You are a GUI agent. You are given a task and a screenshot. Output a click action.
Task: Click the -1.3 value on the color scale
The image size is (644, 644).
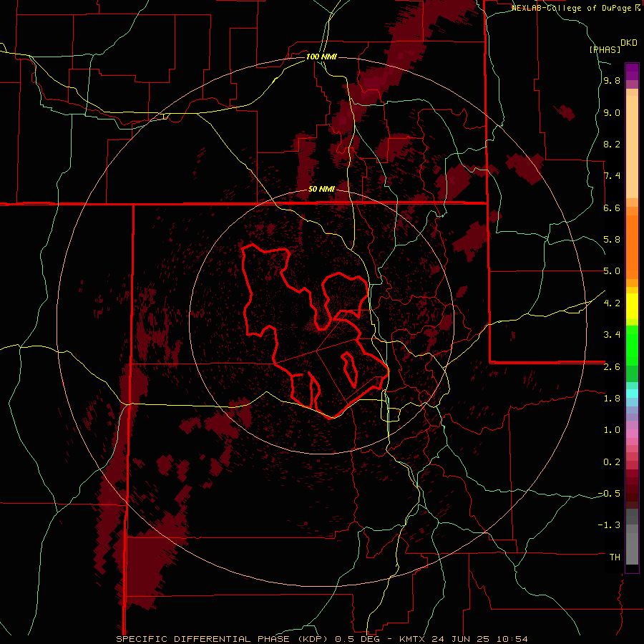coord(609,525)
